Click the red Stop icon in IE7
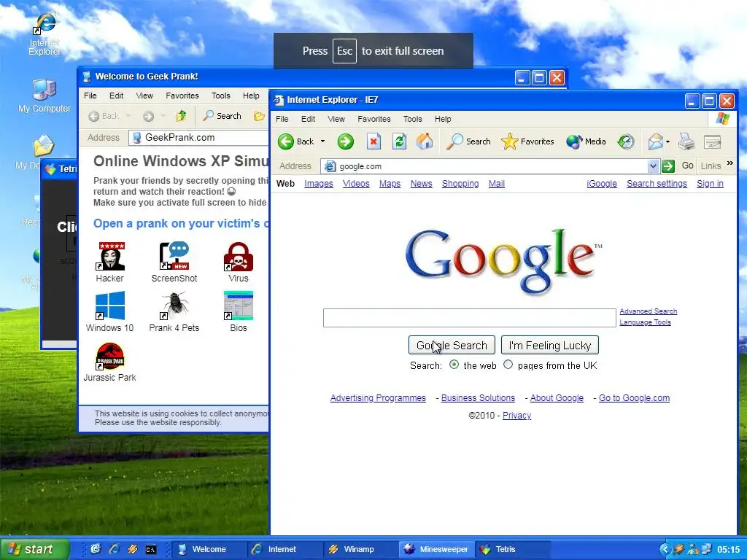Image resolution: width=747 pixels, height=560 pixels. 374,141
